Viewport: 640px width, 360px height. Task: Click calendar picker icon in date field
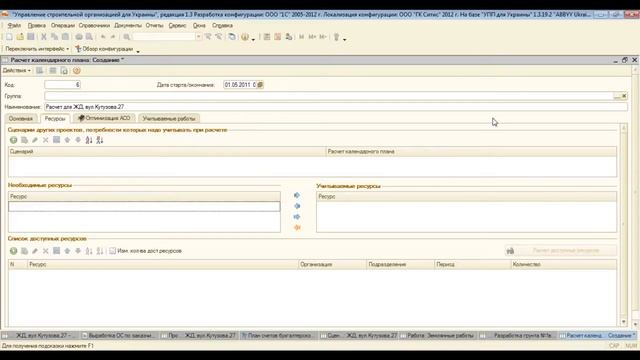click(260, 85)
